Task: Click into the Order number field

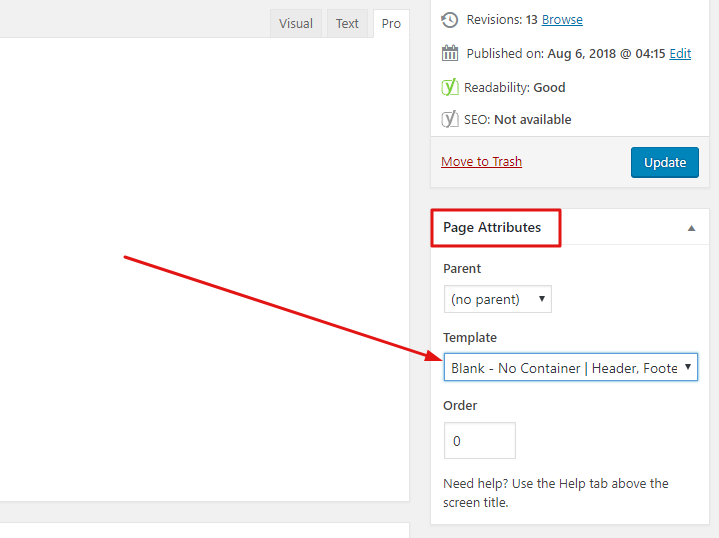Action: pyautogui.click(x=479, y=441)
